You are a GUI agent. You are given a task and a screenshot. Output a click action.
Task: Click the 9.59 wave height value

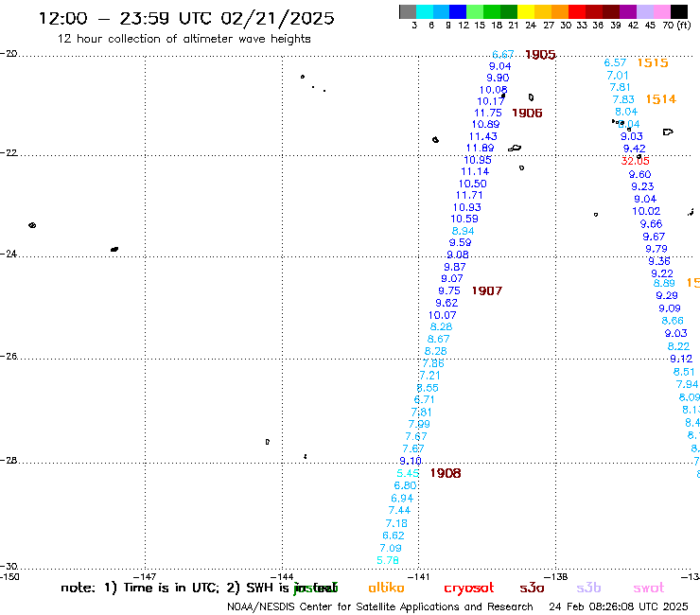click(461, 242)
